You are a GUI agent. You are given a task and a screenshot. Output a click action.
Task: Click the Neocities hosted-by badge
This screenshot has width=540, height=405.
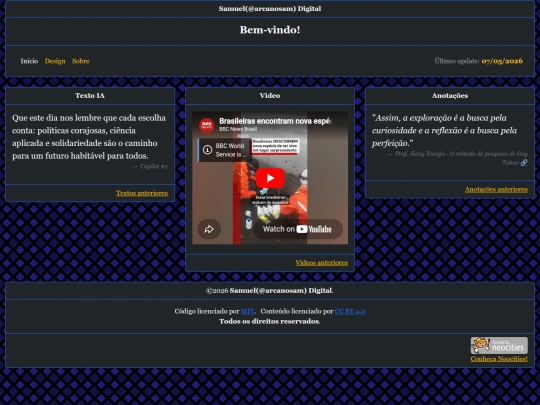[499, 345]
